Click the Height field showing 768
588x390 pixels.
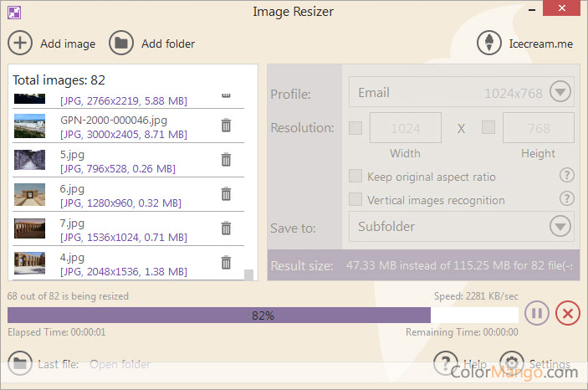[x=538, y=128]
